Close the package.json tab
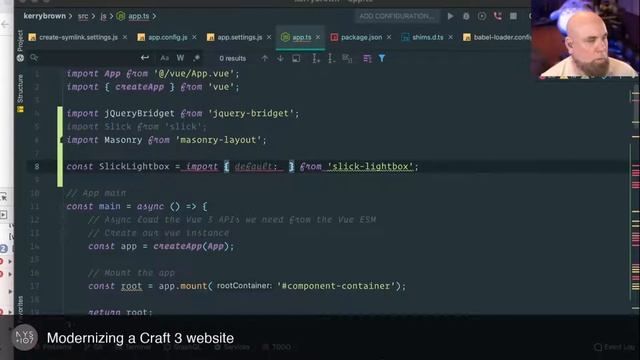 (x=389, y=37)
